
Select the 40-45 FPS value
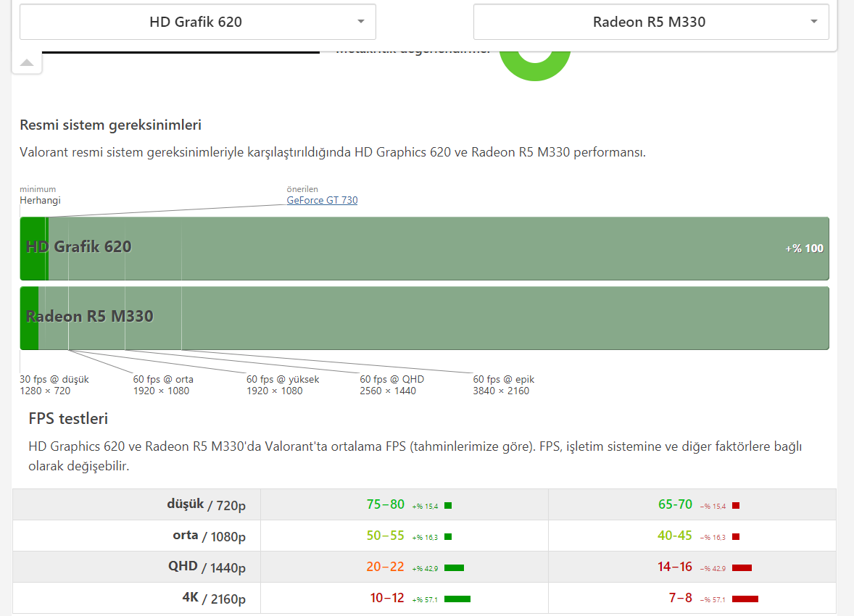674,536
